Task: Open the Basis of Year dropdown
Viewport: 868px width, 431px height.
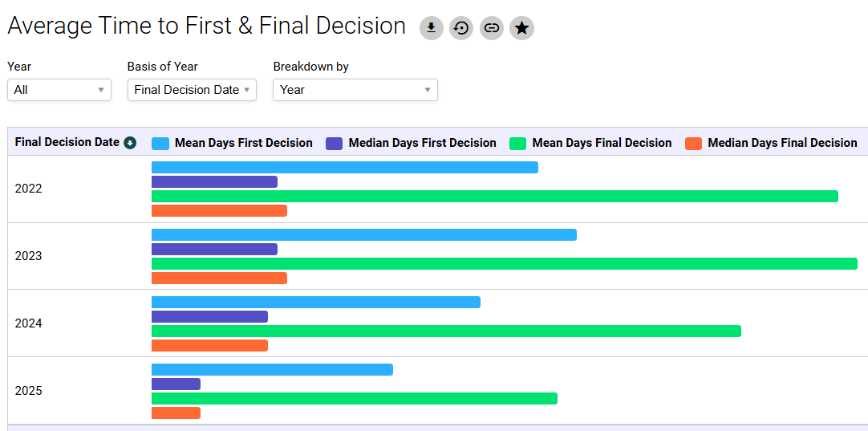Action: pos(192,90)
